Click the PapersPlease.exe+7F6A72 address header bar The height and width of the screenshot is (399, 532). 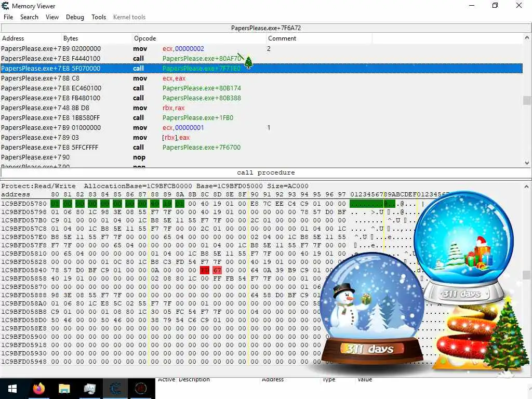[x=265, y=28]
